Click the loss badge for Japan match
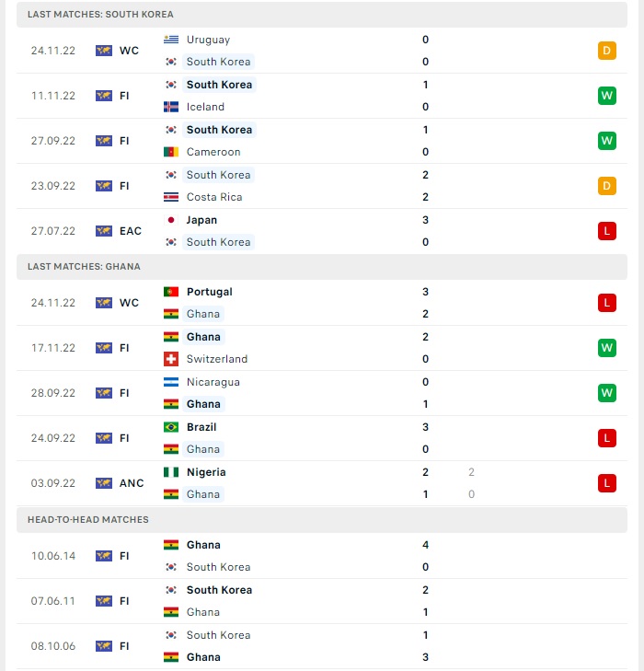 tap(607, 231)
